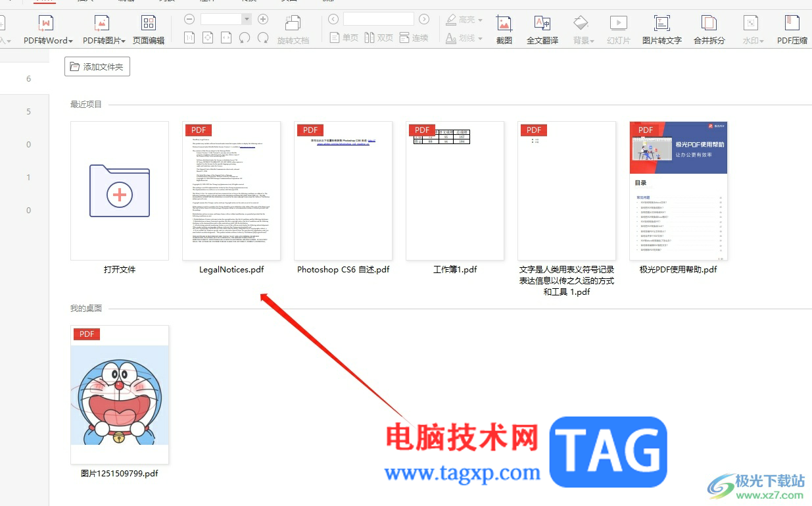812x506 pixels.
Task: Click the zoom in plus icon
Action: [263, 19]
